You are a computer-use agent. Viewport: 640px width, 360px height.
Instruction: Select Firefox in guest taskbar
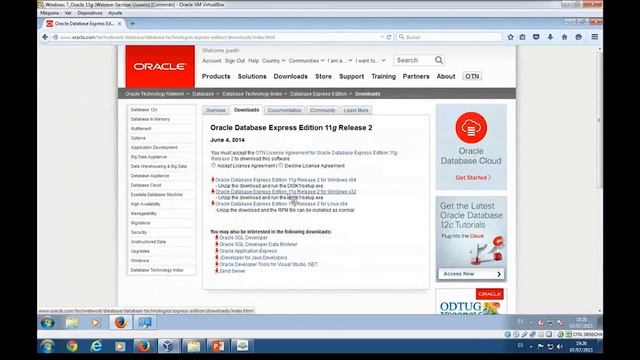coord(120,322)
